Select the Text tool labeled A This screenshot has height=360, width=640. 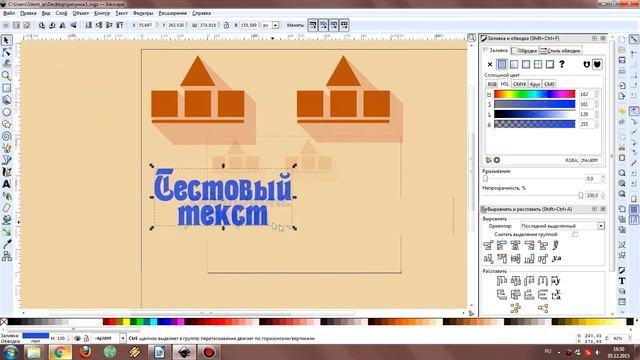(6, 184)
